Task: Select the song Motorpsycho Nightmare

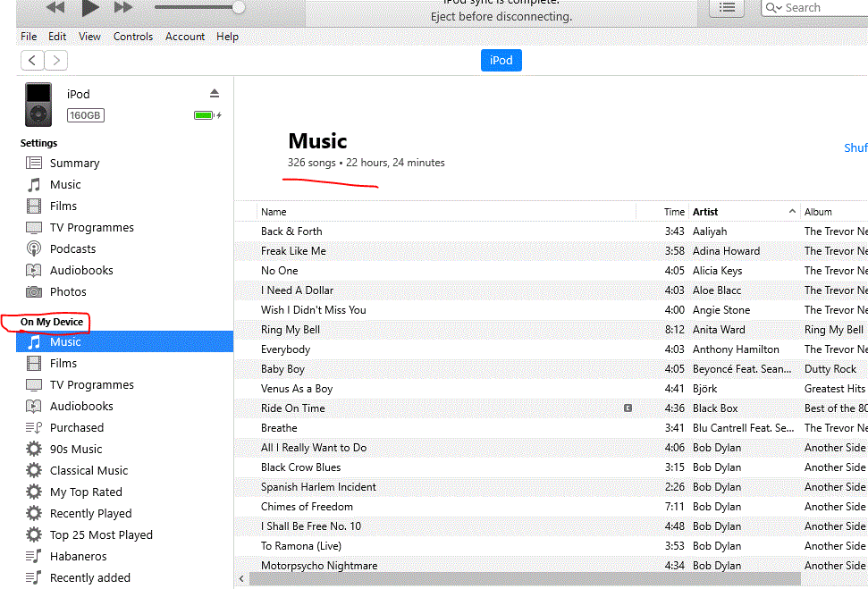Action: 319,566
